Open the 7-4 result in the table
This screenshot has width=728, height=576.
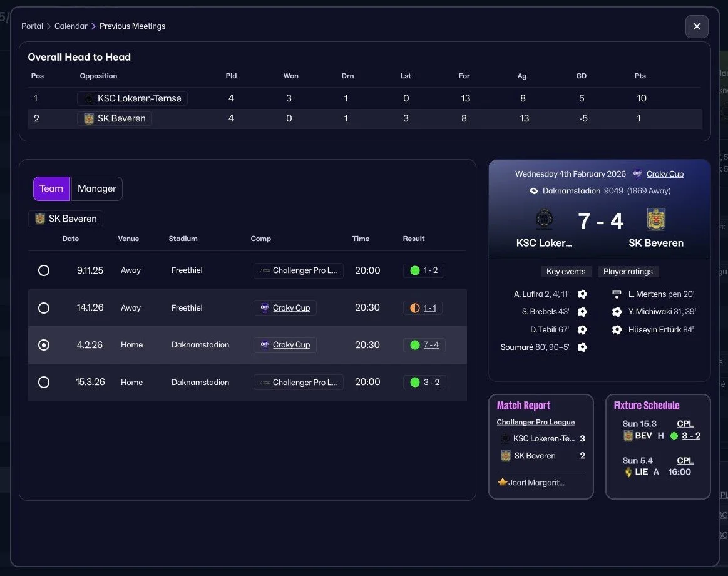point(431,345)
